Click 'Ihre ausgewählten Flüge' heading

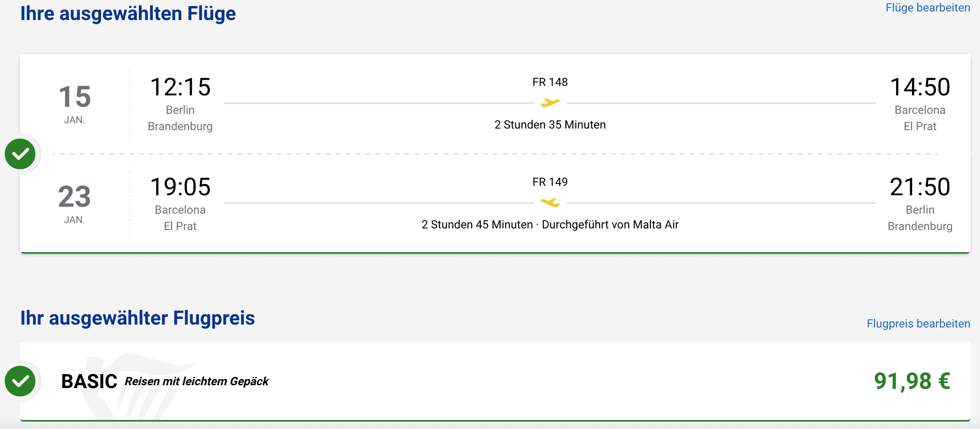click(x=128, y=14)
